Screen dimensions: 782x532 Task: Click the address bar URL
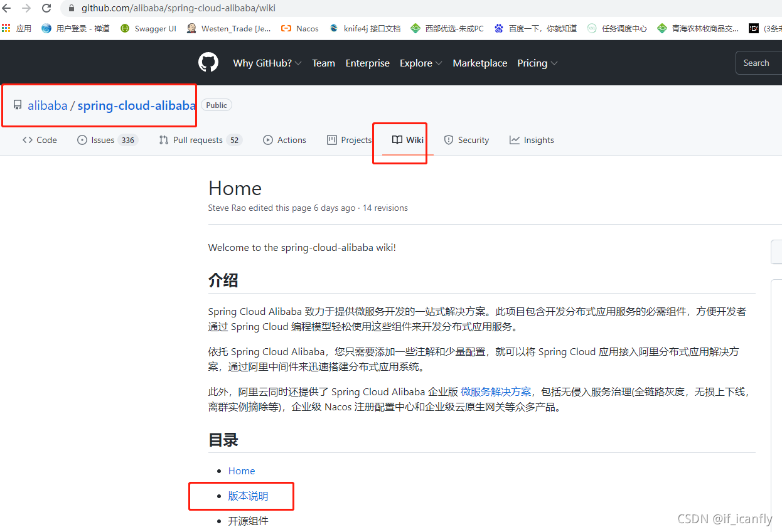(178, 9)
